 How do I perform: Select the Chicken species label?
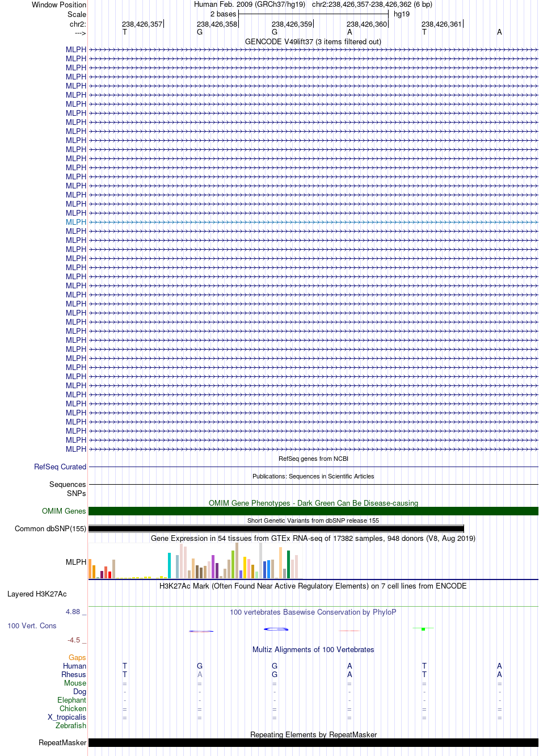click(73, 708)
